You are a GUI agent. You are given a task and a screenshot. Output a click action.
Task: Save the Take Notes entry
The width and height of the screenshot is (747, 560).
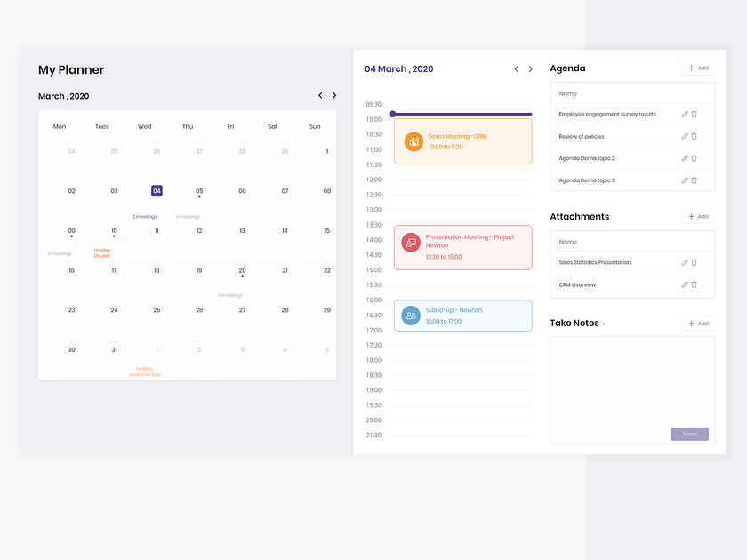coord(690,434)
